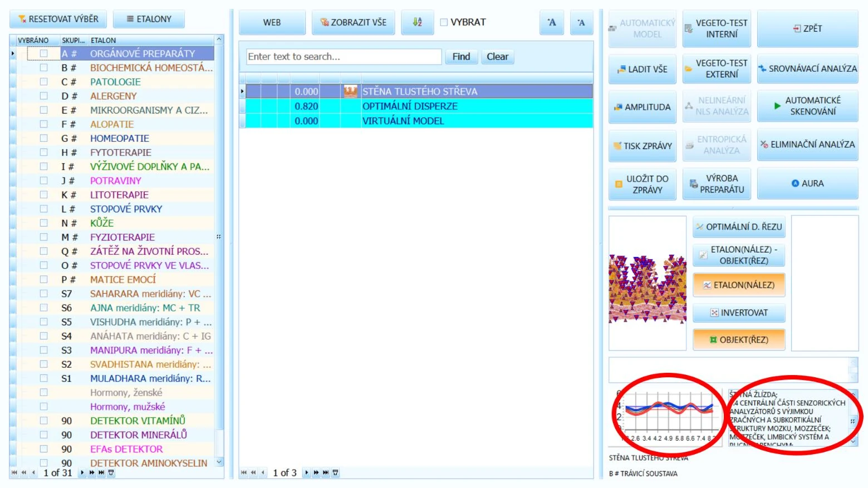Toggle the ETALON(NÁLEZ) button
The width and height of the screenshot is (868, 488).
click(x=739, y=285)
